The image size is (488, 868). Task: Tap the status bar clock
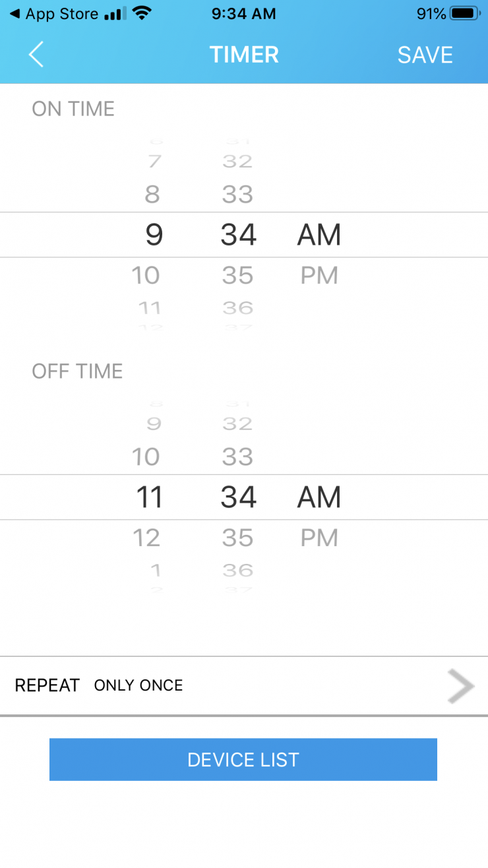[x=244, y=14]
